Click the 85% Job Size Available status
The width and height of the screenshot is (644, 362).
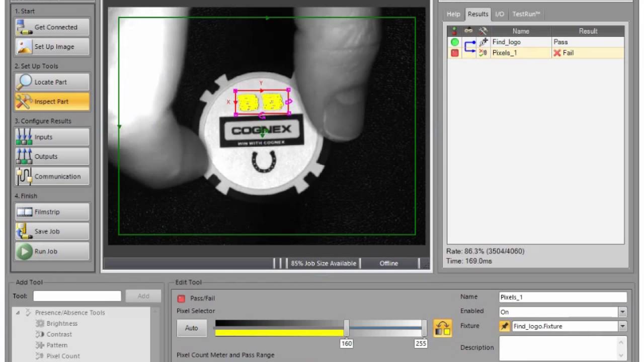coord(324,263)
